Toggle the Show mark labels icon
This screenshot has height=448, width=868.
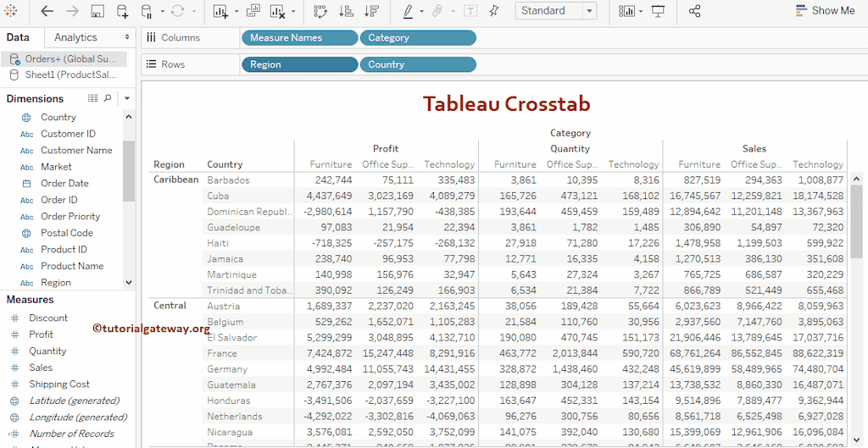coord(470,11)
